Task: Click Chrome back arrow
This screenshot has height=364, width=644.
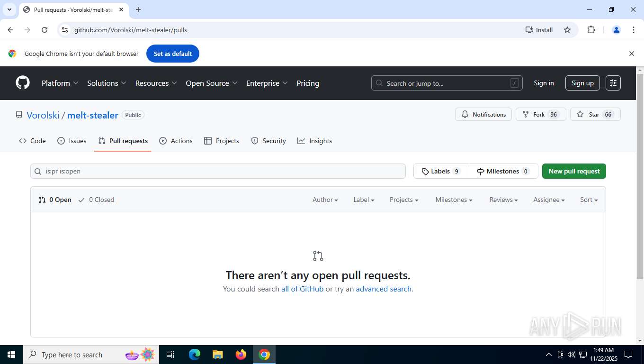Action: click(x=10, y=30)
